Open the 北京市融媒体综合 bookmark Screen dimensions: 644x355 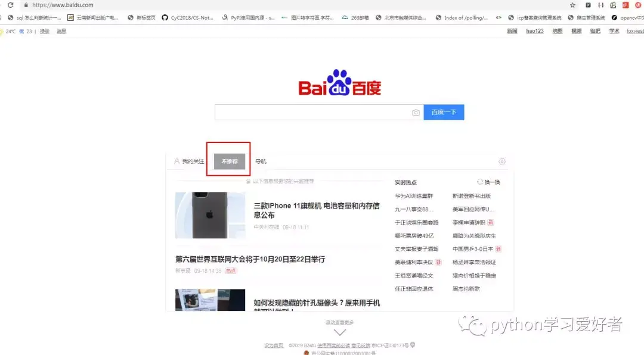[401, 18]
